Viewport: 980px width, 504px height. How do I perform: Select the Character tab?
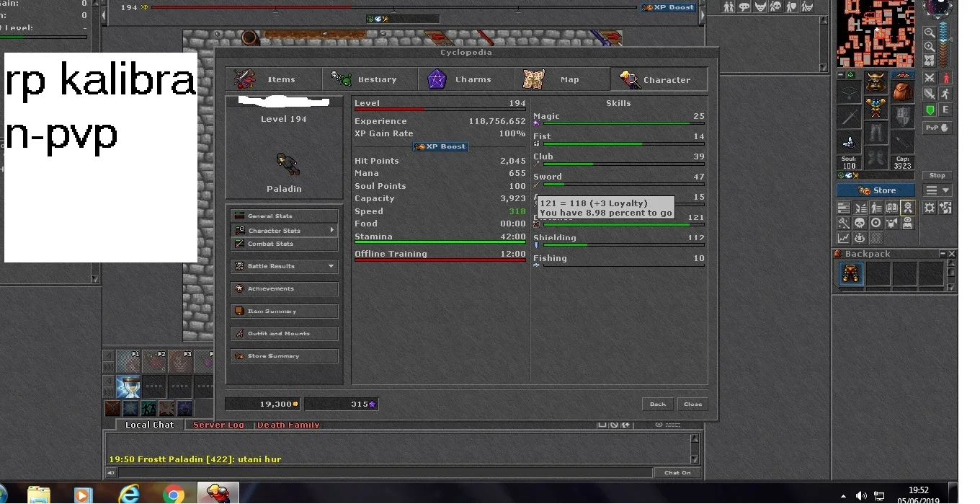(x=659, y=79)
